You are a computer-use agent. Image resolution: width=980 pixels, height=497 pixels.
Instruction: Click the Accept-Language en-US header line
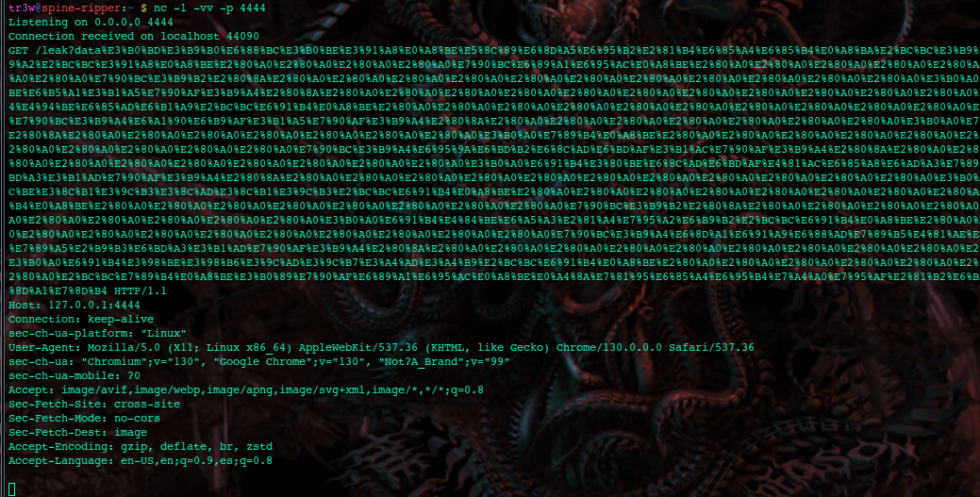click(140, 461)
